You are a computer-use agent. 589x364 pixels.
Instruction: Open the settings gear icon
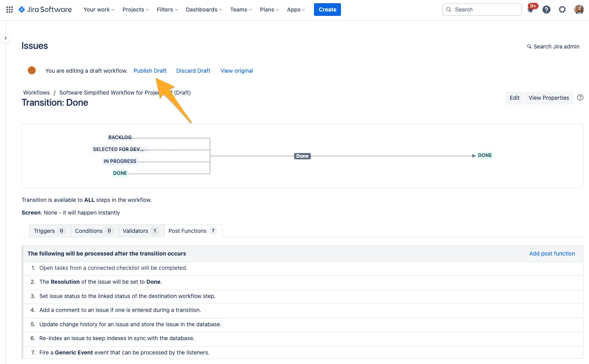coord(562,10)
